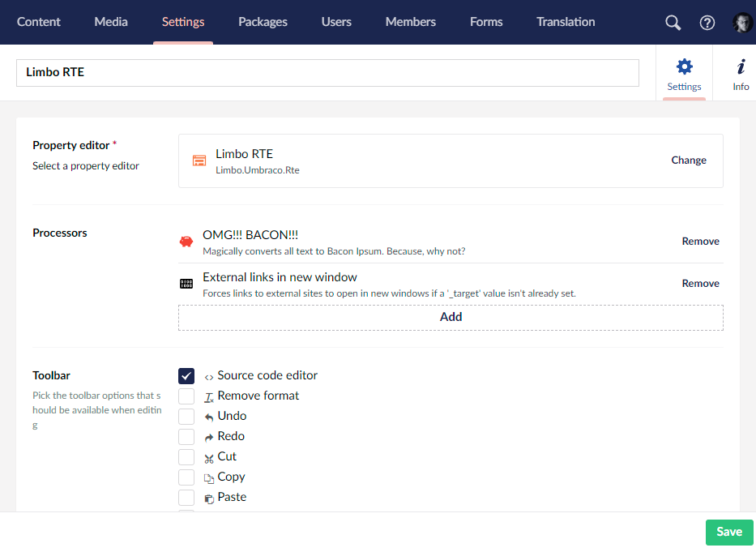This screenshot has height=552, width=756.
Task: Save the data type
Action: click(x=729, y=533)
